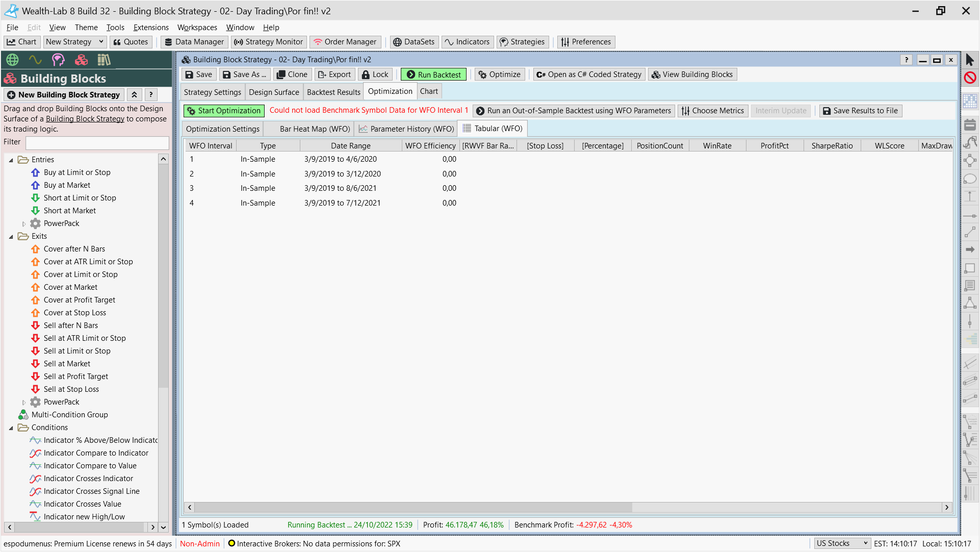Screen dimensions: 980x552
Task: Click the horizontal scrollbar in WFO table
Action: click(x=413, y=507)
